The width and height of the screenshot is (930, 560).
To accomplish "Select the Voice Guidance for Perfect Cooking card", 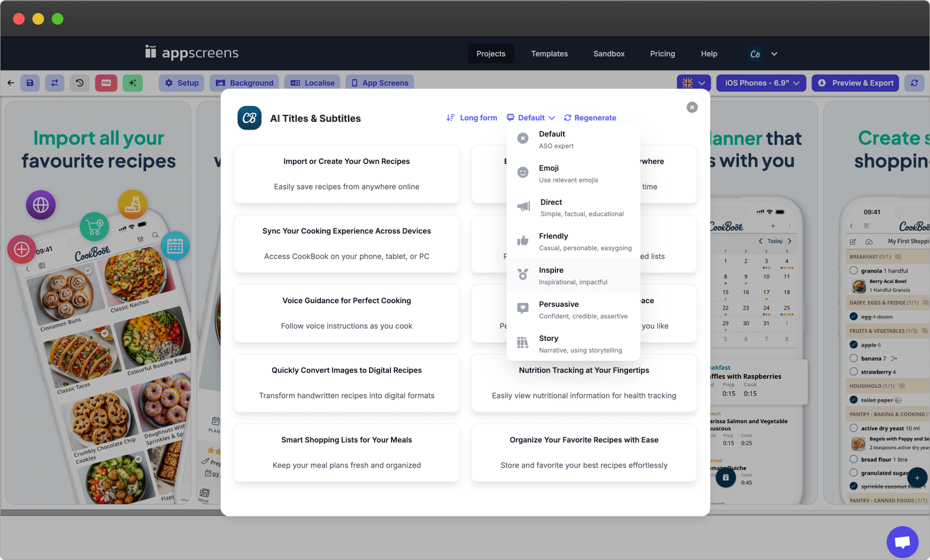I will [x=346, y=313].
